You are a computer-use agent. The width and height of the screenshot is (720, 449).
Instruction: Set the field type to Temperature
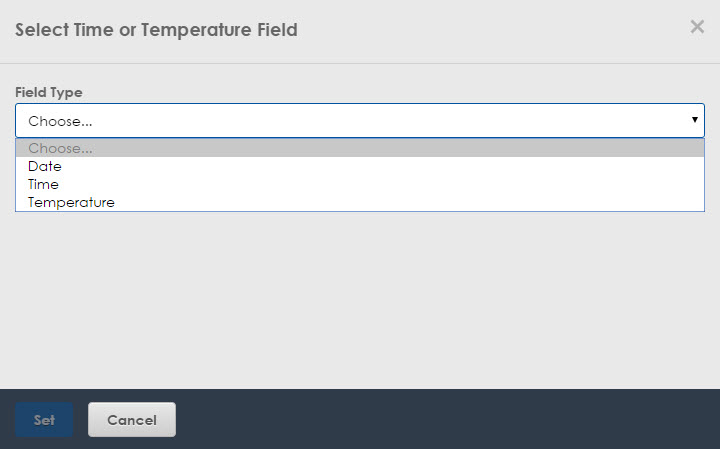(360, 202)
